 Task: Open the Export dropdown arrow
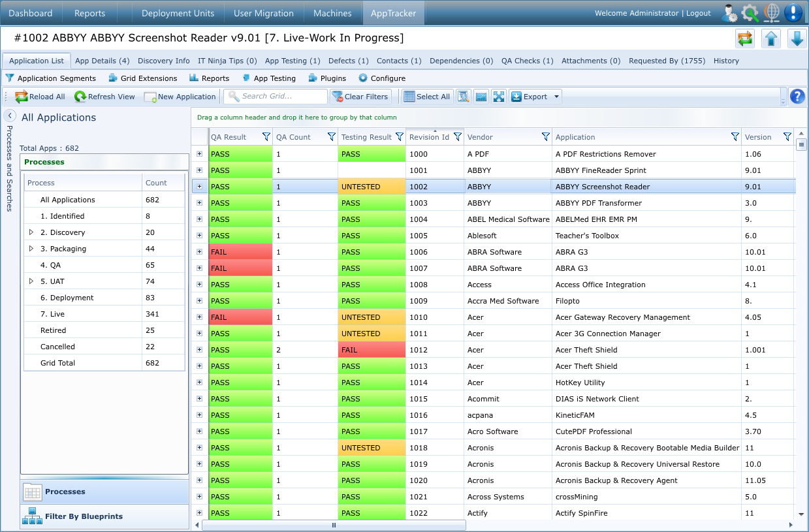(556, 97)
